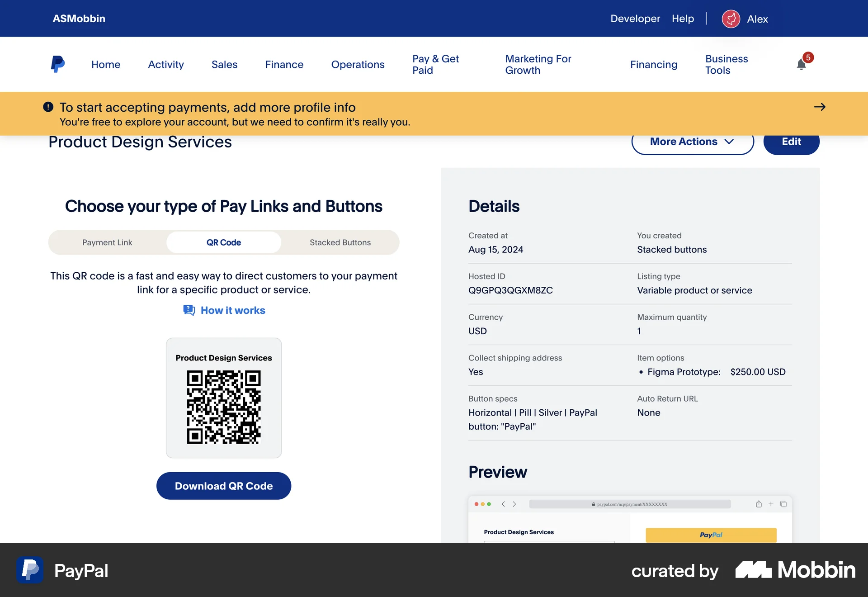Select the Stacked Buttons tab
868x597 pixels.
point(340,242)
